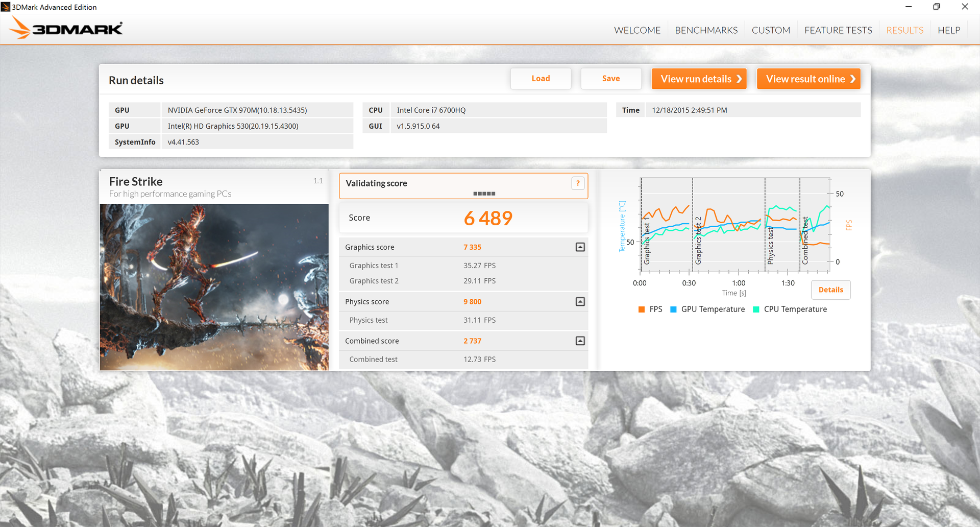
Task: Click the FPS and temperature monitoring chart
Action: (x=735, y=225)
